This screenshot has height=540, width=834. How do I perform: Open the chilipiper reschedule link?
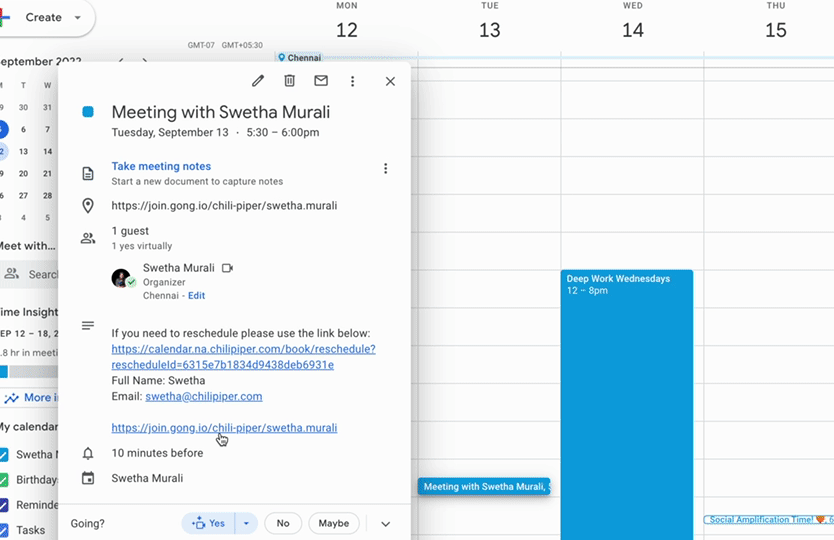(243, 357)
